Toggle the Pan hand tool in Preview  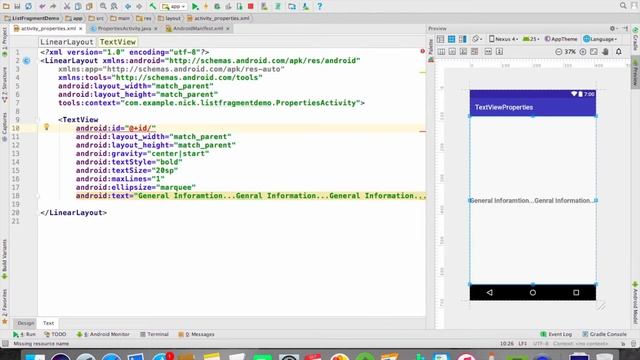(606, 52)
